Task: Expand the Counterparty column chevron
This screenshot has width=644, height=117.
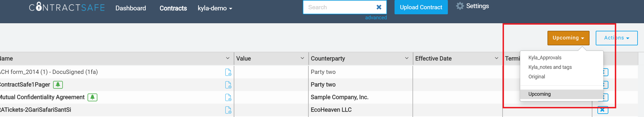Action: pyautogui.click(x=407, y=58)
